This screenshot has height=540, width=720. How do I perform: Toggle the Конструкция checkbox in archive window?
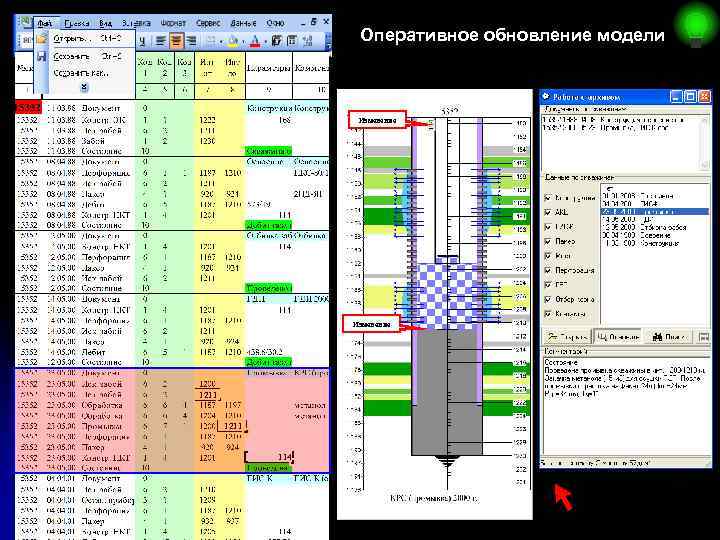(x=547, y=198)
